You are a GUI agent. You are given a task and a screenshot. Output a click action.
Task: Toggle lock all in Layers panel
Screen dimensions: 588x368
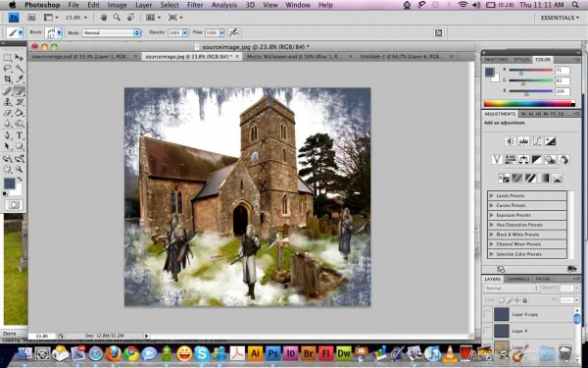525,300
